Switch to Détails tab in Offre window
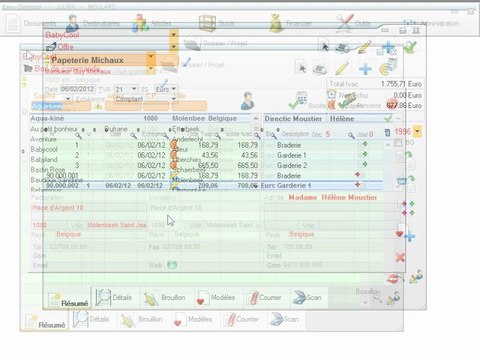Viewport: 480px width, 360px height. coord(114,297)
